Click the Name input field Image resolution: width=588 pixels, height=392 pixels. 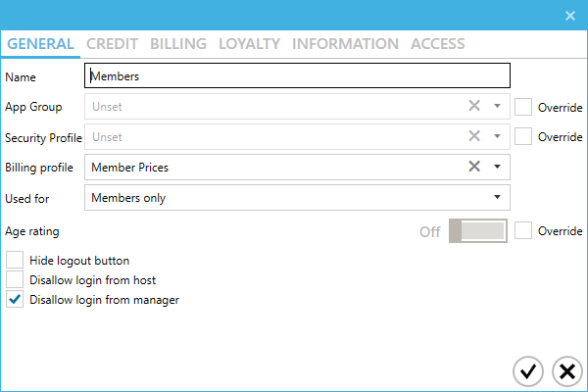[x=297, y=75]
